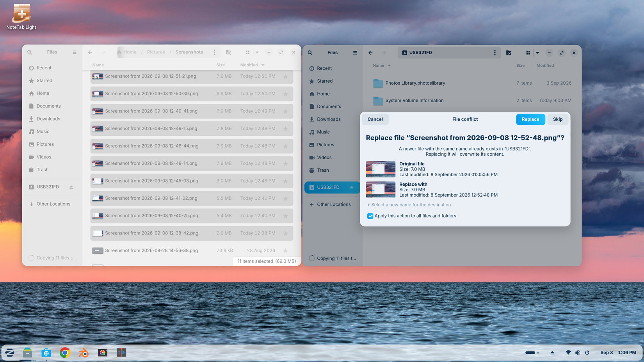This screenshot has height=362, width=644.
Task: Eject USB321FD from right window sidebar
Action: [352, 188]
